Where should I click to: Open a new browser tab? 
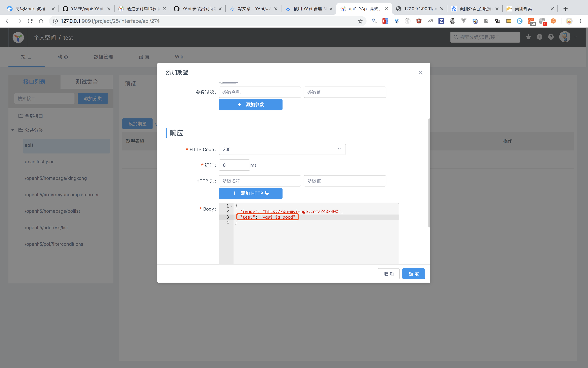pos(566,9)
